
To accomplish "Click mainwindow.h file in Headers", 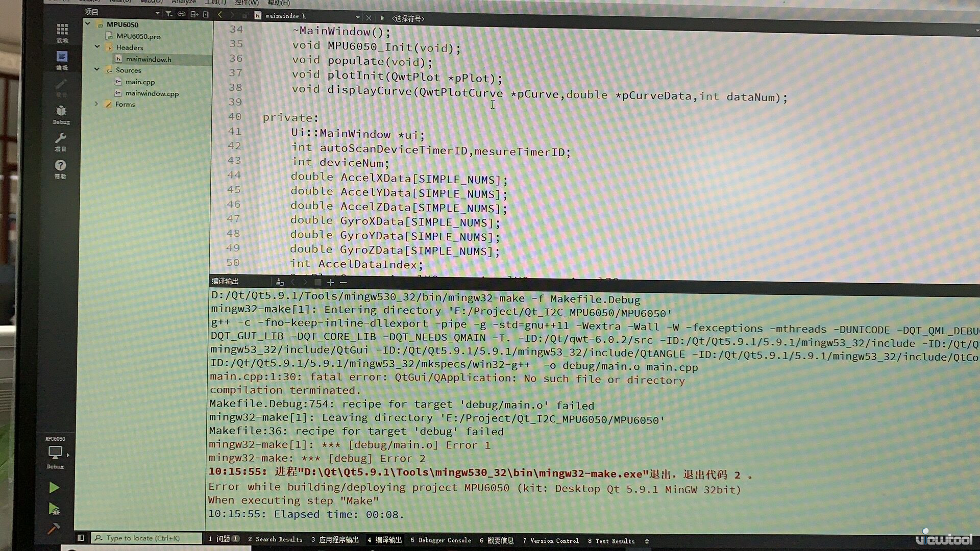I will click(148, 59).
